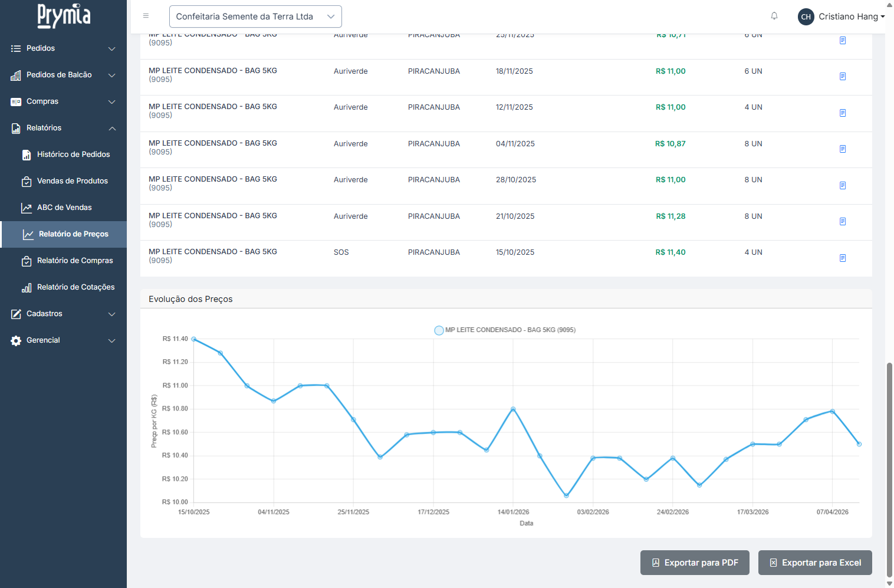Image resolution: width=894 pixels, height=588 pixels.
Task: Click document icon for 28/10/2025 row
Action: 842,186
